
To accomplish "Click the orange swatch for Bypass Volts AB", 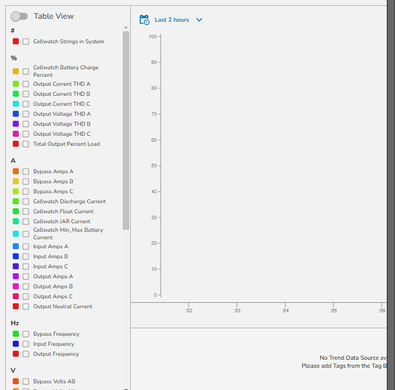I will (16, 381).
